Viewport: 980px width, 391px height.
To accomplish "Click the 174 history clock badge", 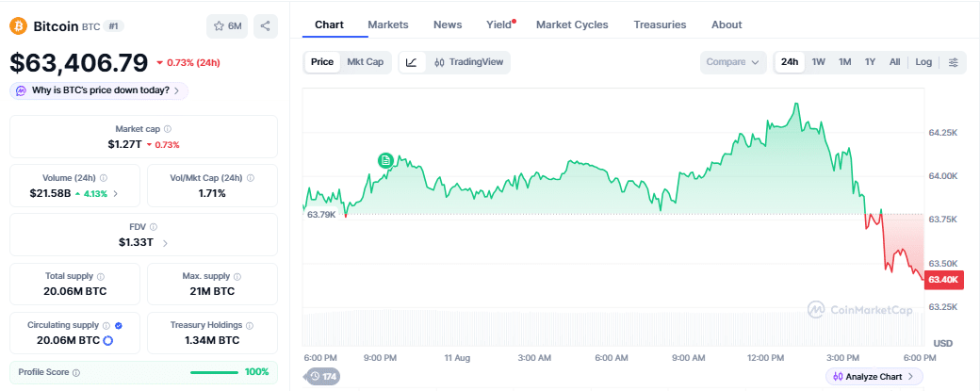I will coord(322,376).
